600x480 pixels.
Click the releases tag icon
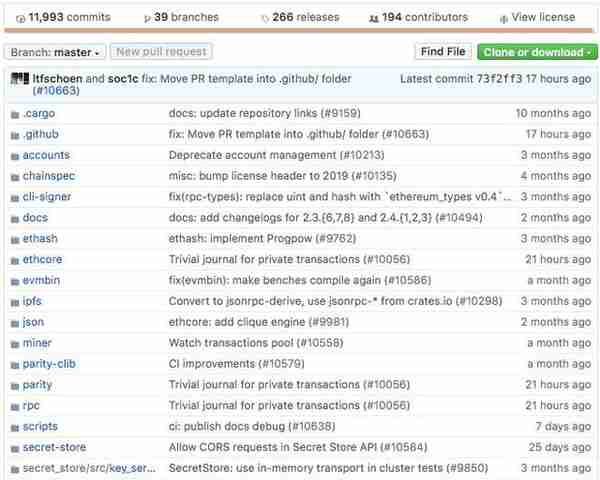click(265, 18)
